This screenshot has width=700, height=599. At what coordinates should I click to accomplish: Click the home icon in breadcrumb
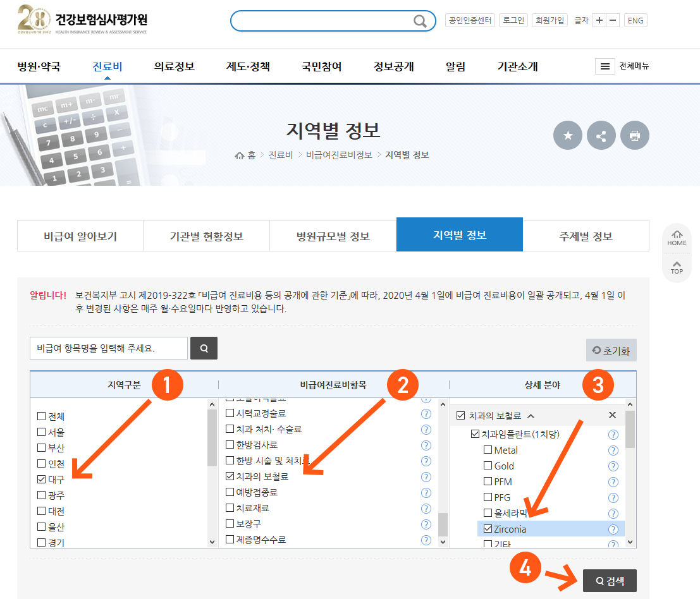[239, 155]
